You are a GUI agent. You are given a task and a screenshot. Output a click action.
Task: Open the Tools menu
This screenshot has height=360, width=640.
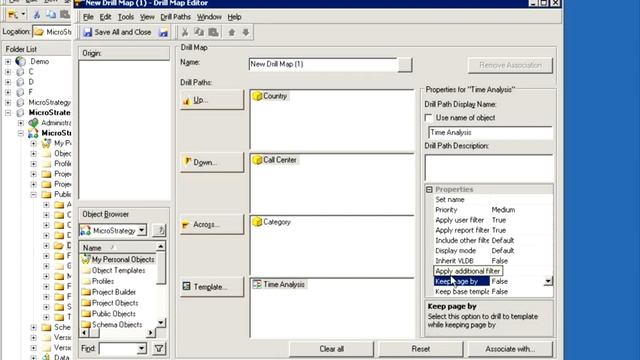pos(126,17)
